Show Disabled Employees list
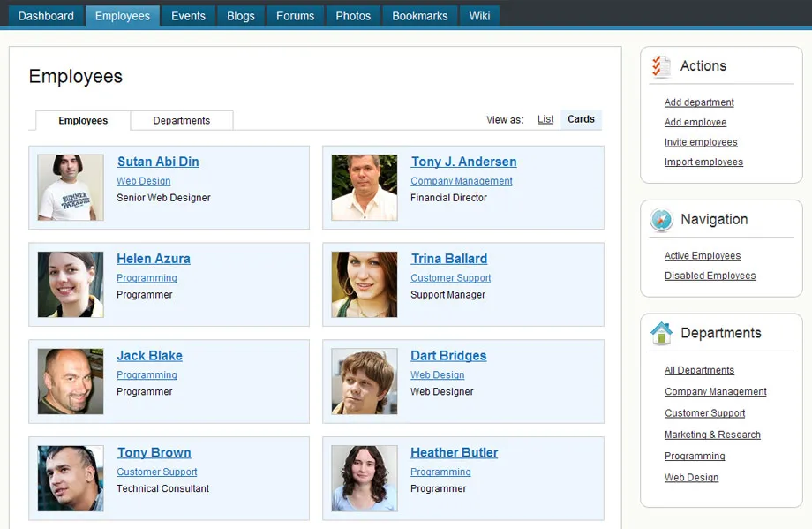This screenshot has height=529, width=812. point(710,276)
